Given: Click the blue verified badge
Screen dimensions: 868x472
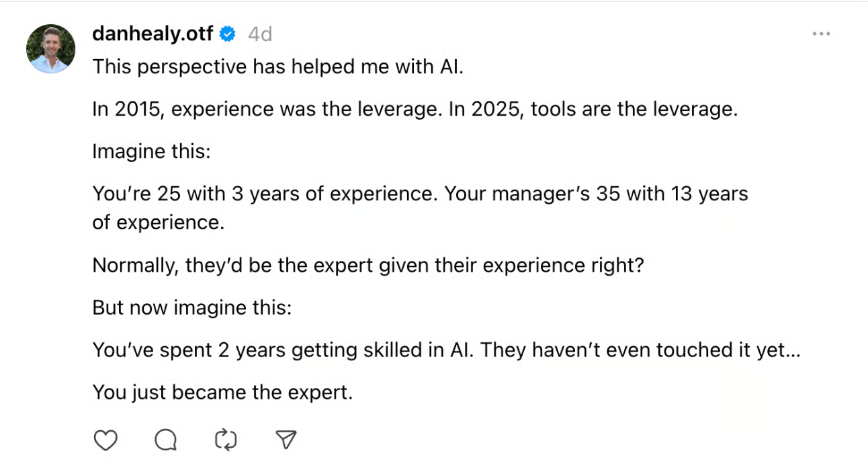Looking at the screenshot, I should tap(228, 34).
